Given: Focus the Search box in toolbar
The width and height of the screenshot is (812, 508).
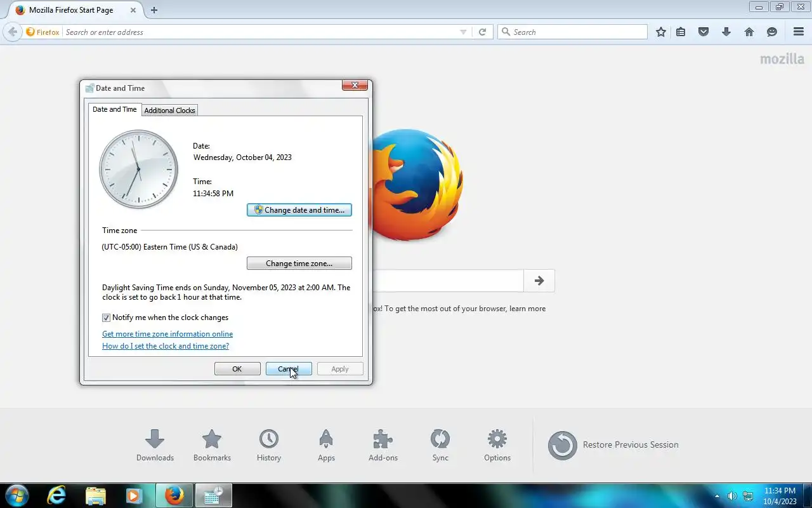Looking at the screenshot, I should pyautogui.click(x=572, y=32).
